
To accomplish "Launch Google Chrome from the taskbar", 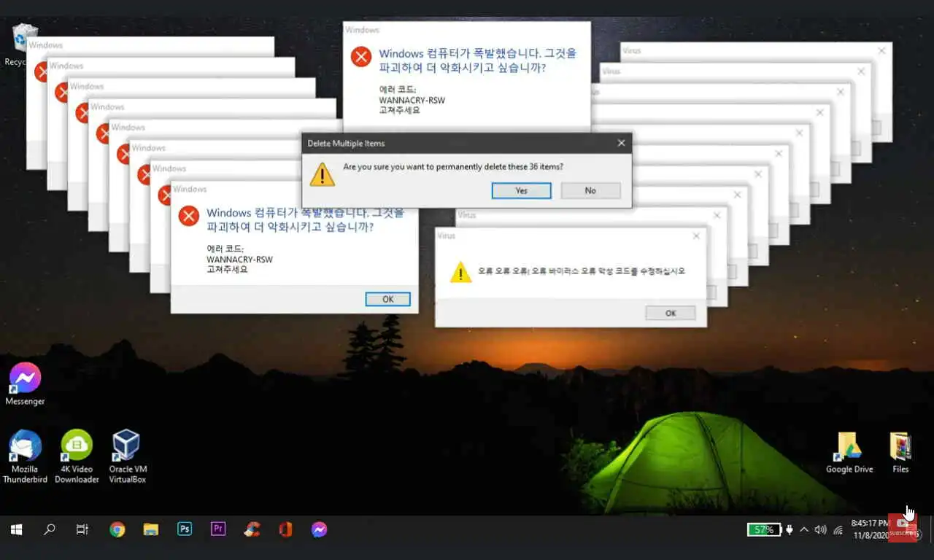I will pos(117,529).
